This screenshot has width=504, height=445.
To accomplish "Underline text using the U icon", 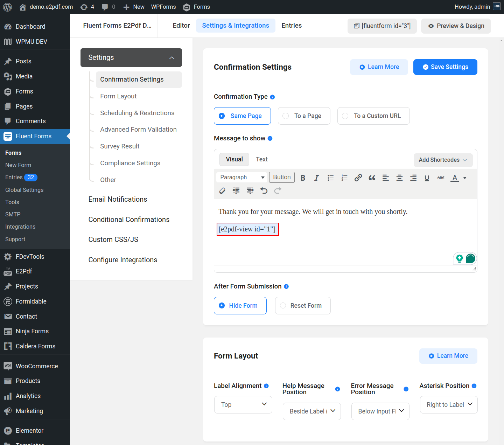I will pos(427,178).
